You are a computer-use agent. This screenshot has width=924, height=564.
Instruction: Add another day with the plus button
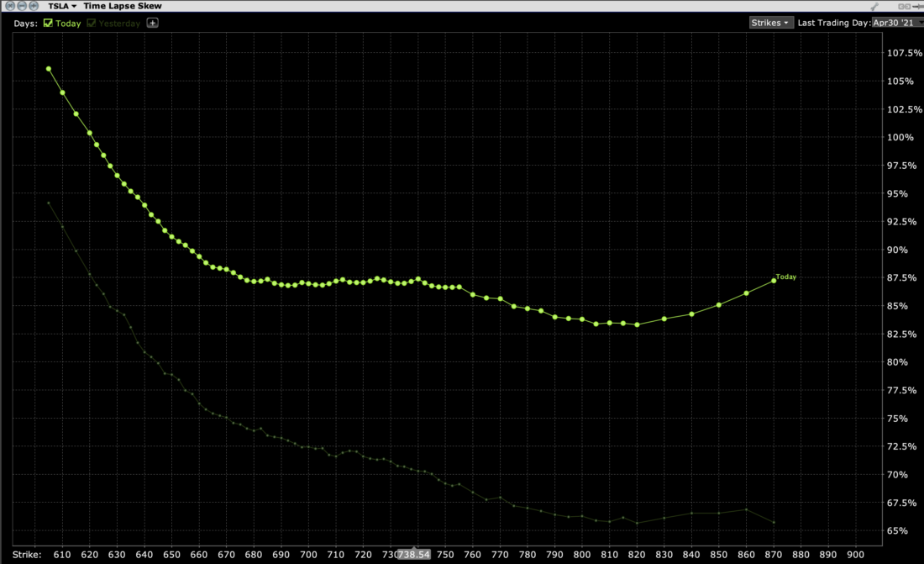point(152,23)
